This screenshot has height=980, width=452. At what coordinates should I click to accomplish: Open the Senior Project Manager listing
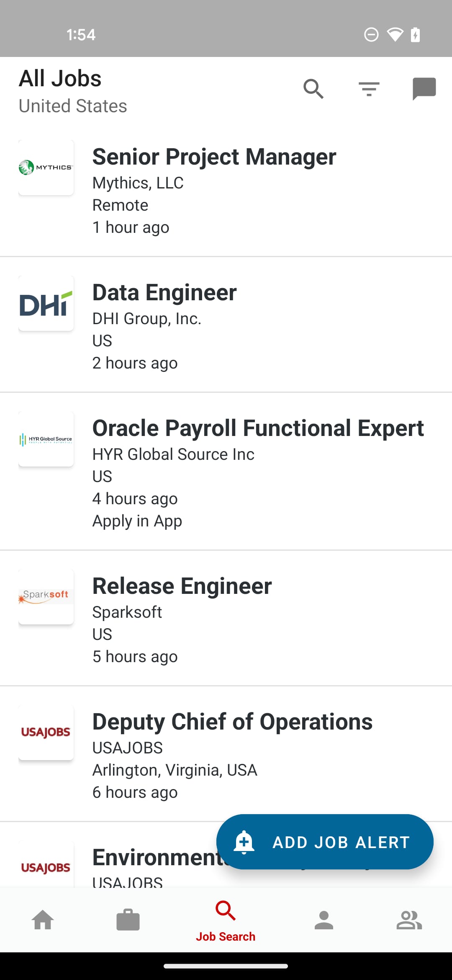pyautogui.click(x=214, y=157)
